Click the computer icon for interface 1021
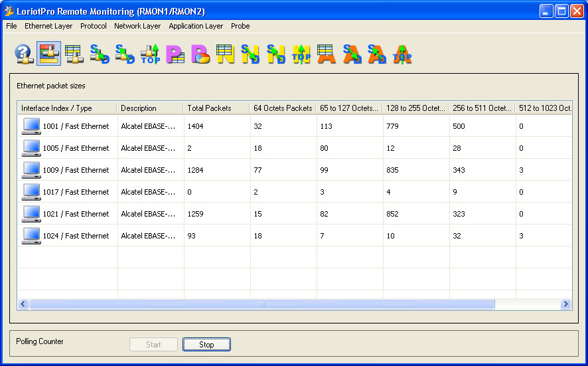This screenshot has width=588, height=366. click(x=31, y=214)
